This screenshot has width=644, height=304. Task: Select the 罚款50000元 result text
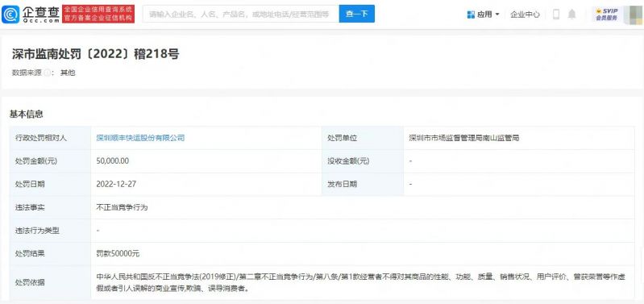tap(118, 253)
